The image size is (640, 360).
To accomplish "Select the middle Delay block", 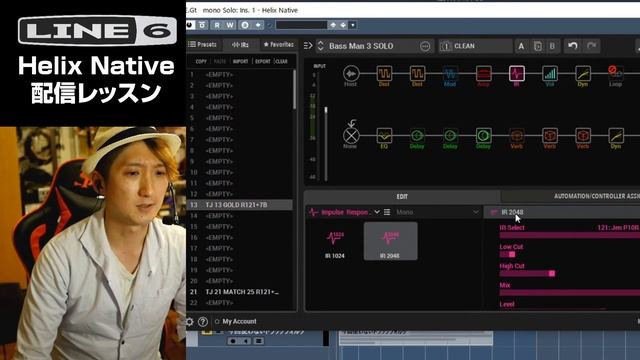I will click(x=450, y=136).
